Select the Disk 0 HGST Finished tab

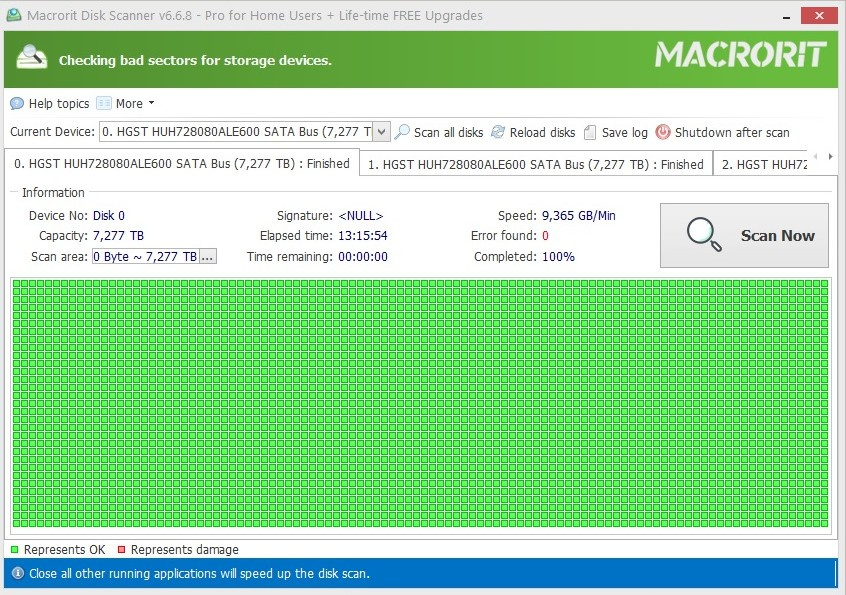(x=182, y=163)
